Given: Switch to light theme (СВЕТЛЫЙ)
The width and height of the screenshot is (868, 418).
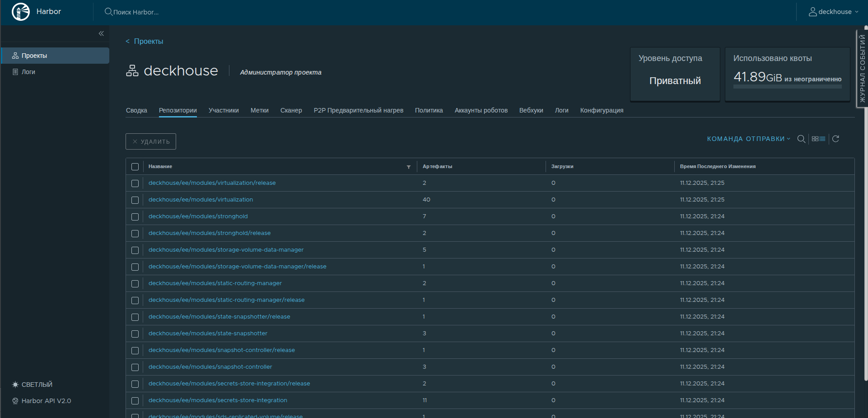Looking at the screenshot, I should [x=32, y=385].
